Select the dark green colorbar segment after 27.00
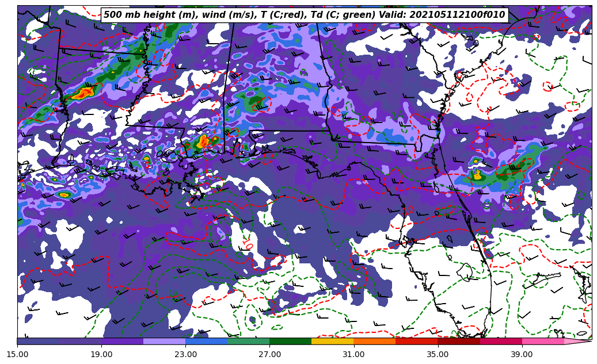 tap(290, 342)
